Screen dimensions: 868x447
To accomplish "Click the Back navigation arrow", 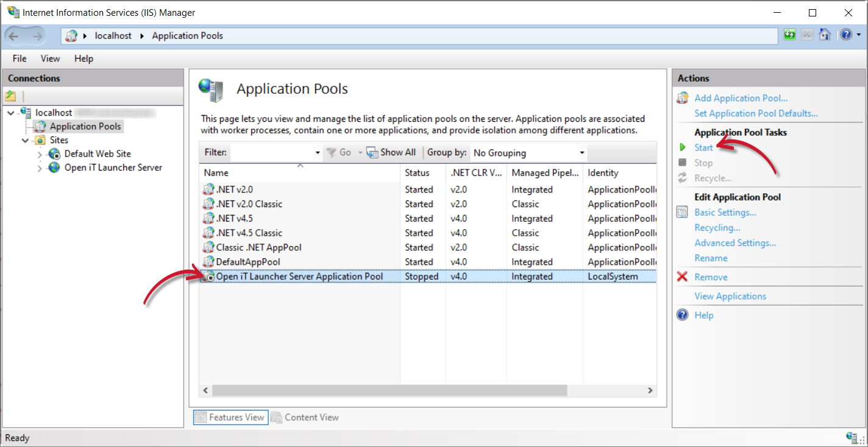I will tap(15, 35).
